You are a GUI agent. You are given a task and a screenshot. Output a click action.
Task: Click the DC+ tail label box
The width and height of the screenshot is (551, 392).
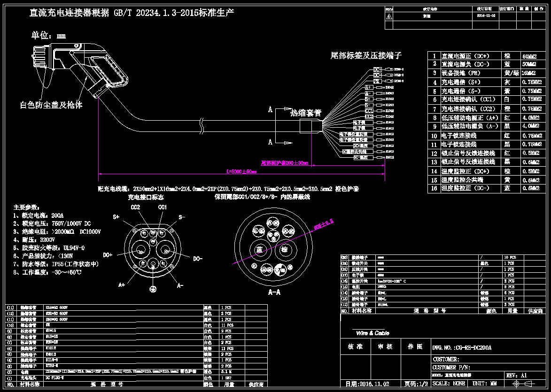coord(377,69)
